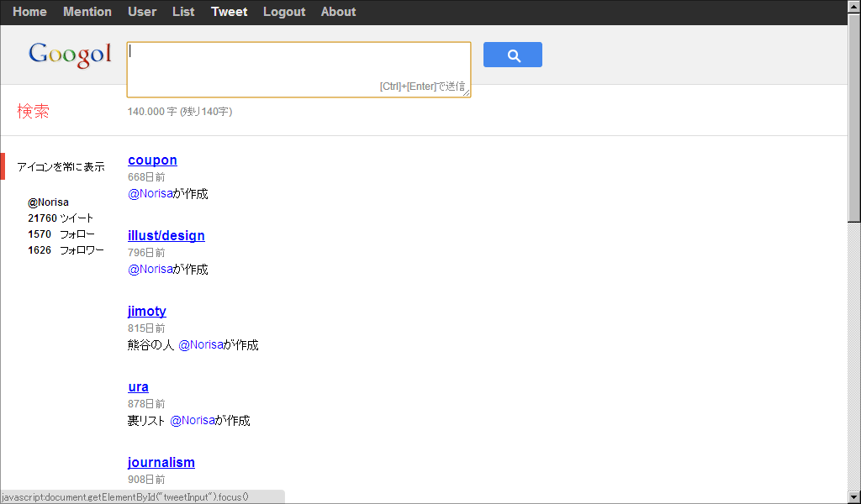The image size is (861, 504).
Task: Choose Tweet in the navigation bar
Action: tap(229, 12)
